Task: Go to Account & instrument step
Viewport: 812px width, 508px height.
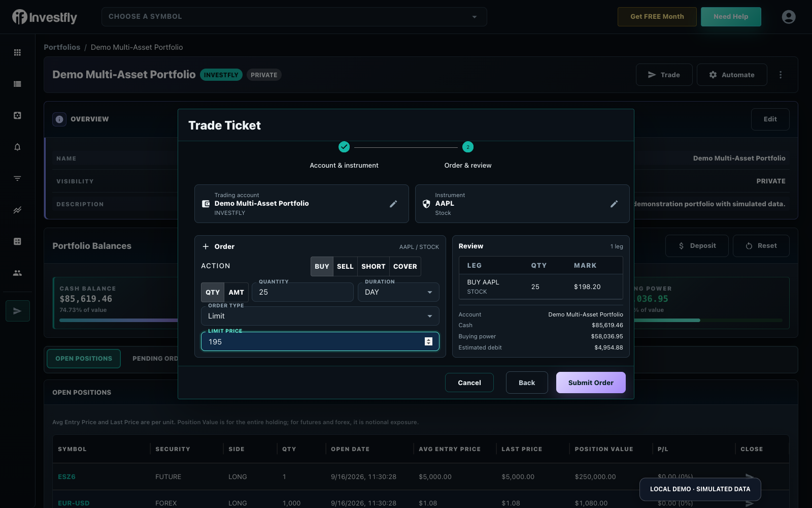Action: click(344, 155)
